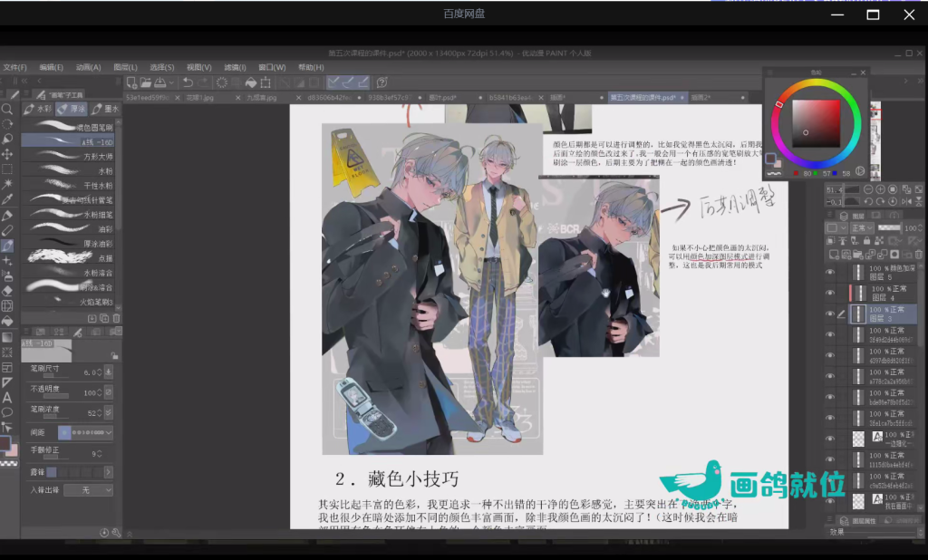Image resolution: width=928 pixels, height=560 pixels.
Task: Switch to the 花瓣1.jpg document tab
Action: [198, 98]
